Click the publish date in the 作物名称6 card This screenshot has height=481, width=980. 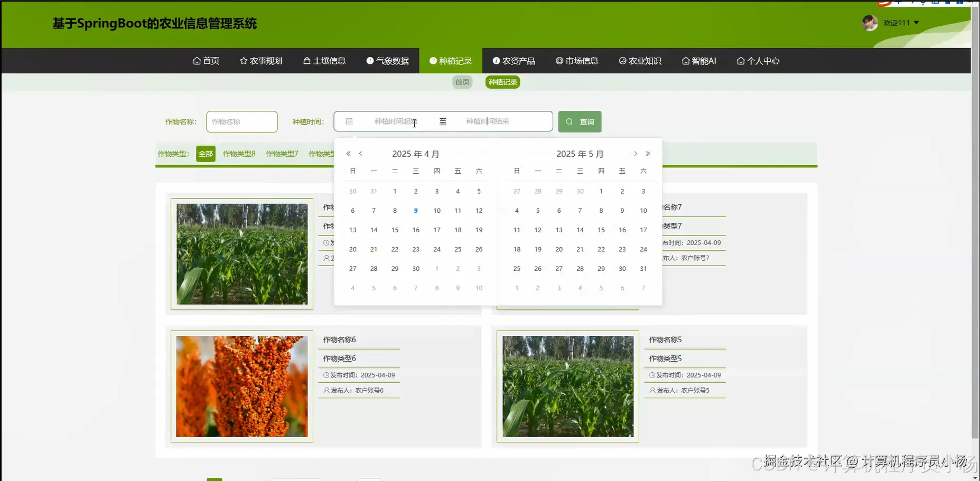point(359,375)
